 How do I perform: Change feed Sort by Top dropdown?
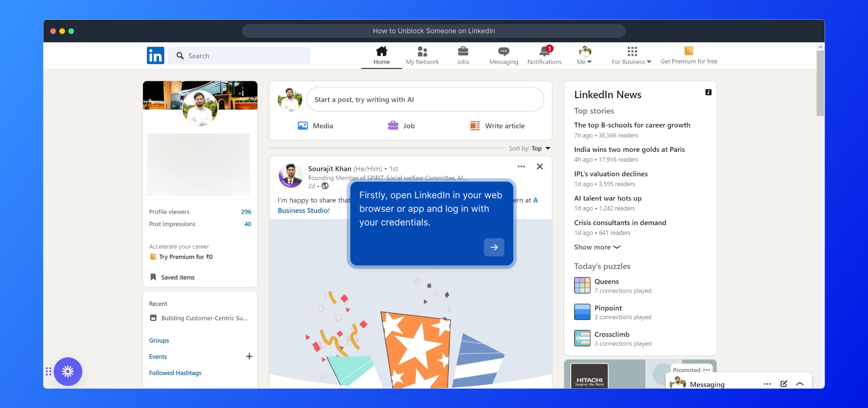coord(541,148)
